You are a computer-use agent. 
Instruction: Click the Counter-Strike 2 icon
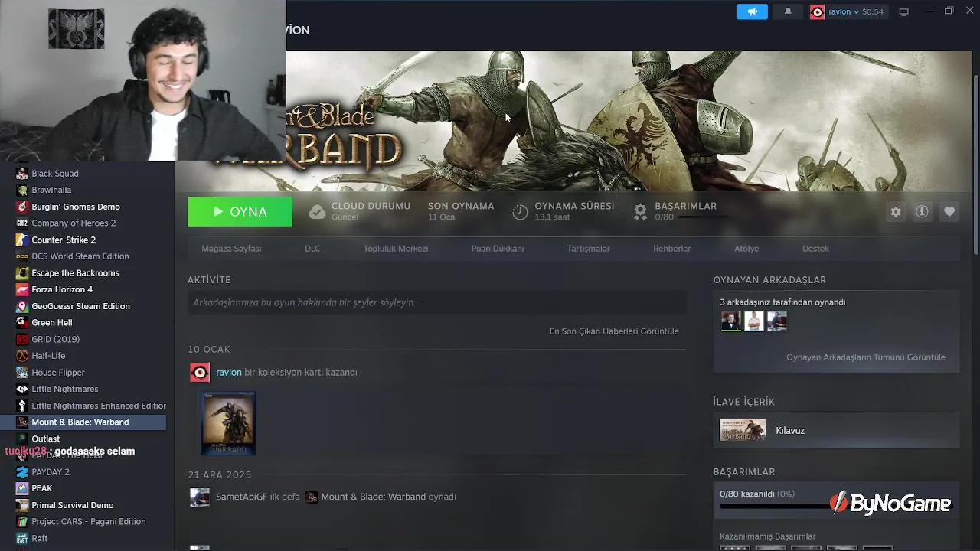click(x=22, y=240)
